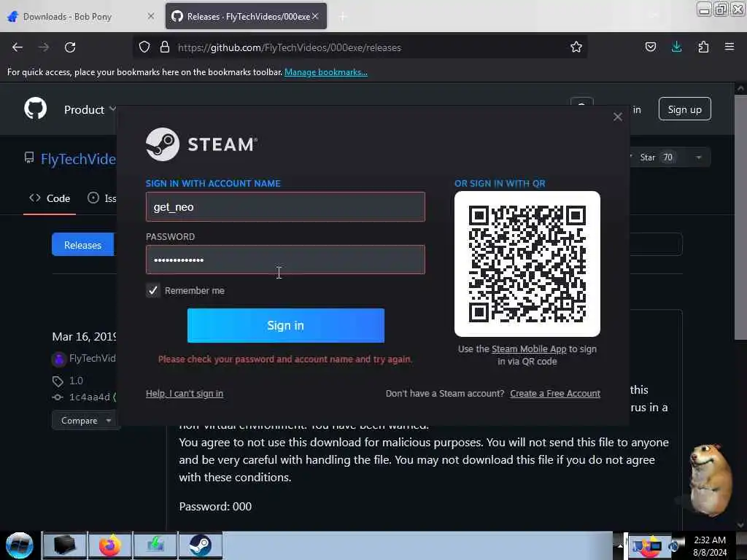Click the GitHub octocat logo
747x560 pixels.
point(36,109)
